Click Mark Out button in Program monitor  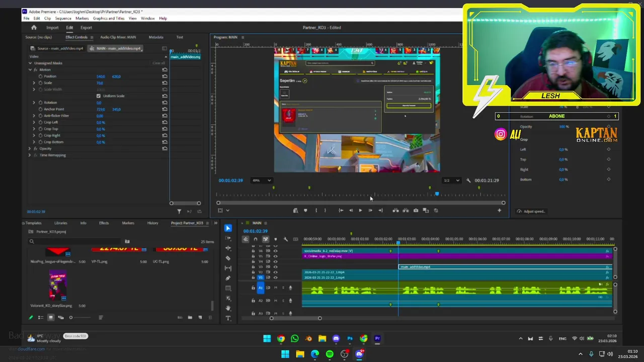click(325, 211)
